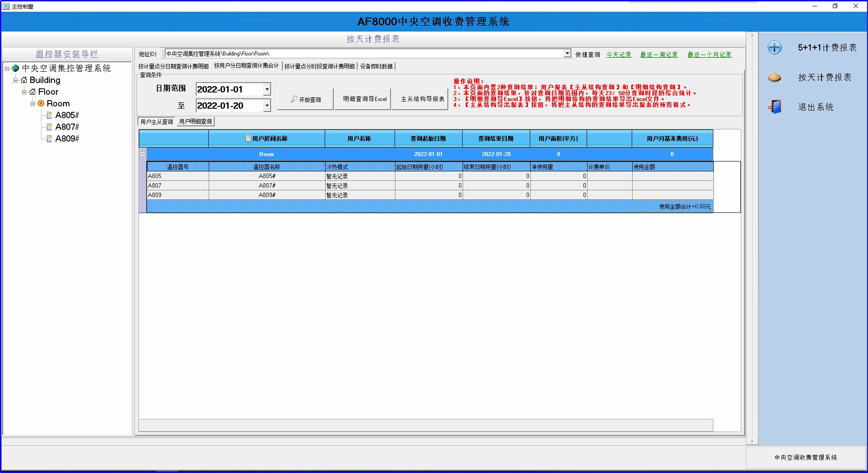This screenshot has height=474, width=868.
Task: Click the app icon in the title bar
Action: [x=6, y=6]
